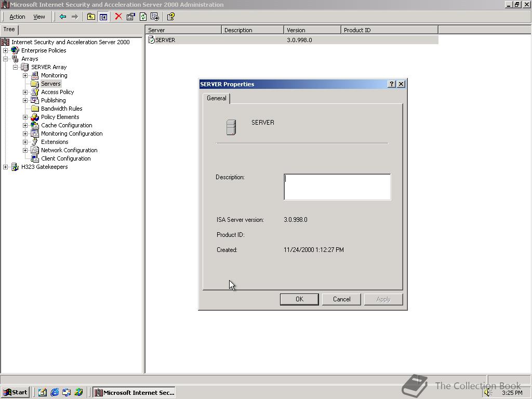Select the Bandwidth Rules label
Screen dimensions: 532x399
61,109
